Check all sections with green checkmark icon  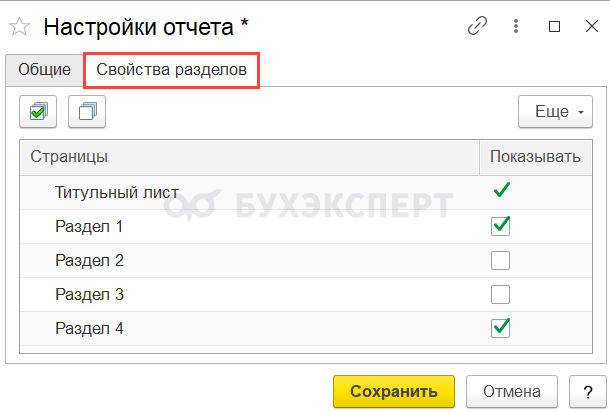pyautogui.click(x=38, y=112)
